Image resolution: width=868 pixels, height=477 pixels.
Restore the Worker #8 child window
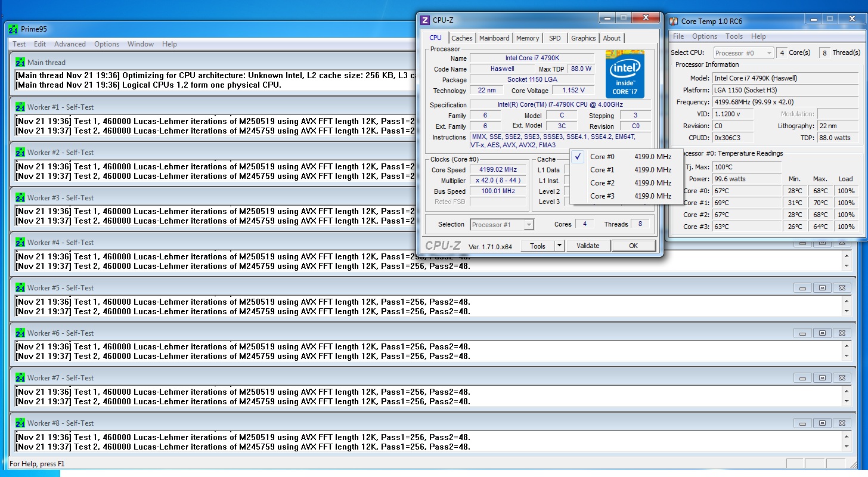click(x=822, y=423)
